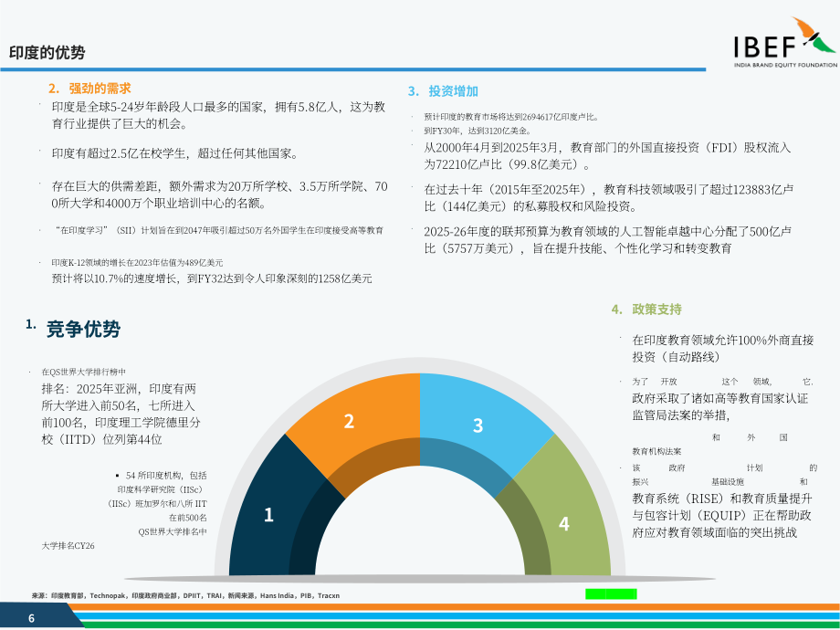Select bullet about 教育科技领域 123883亿卢比 investment
Image resolution: width=840 pixels, height=630 pixels.
[609, 198]
